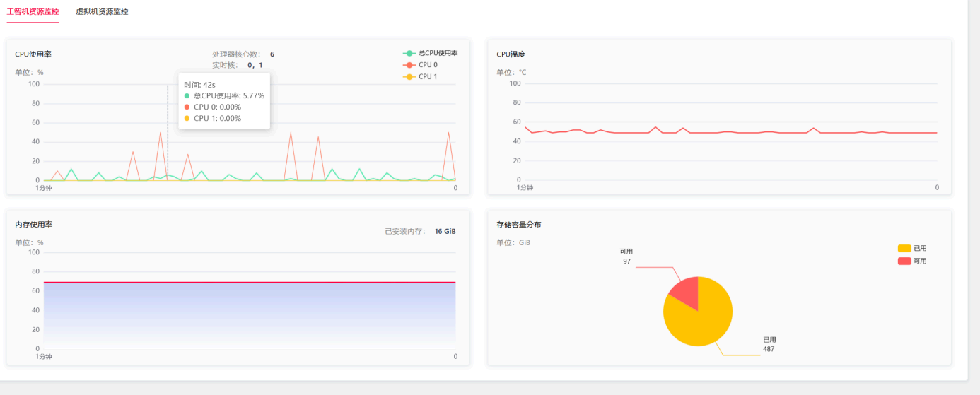Click the 16 GiB installed memory value
The width and height of the screenshot is (980, 395).
pyautogui.click(x=445, y=231)
